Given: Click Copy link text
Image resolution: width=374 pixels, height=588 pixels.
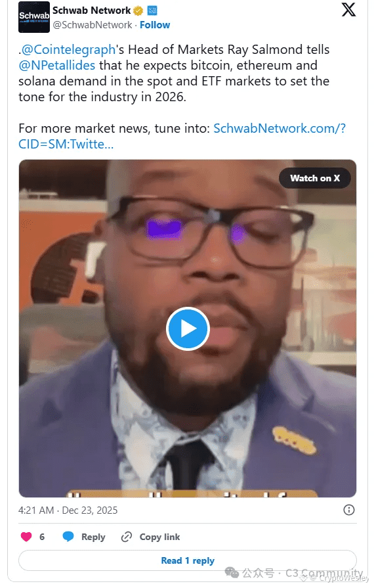Looking at the screenshot, I should (x=160, y=537).
